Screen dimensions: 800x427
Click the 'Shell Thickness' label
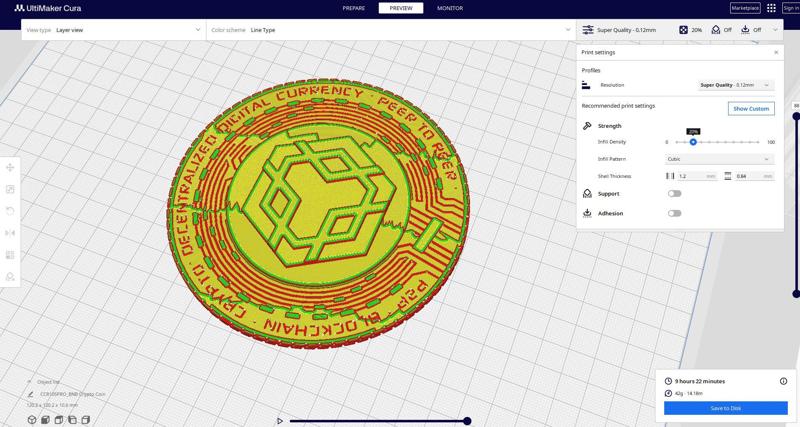(614, 176)
